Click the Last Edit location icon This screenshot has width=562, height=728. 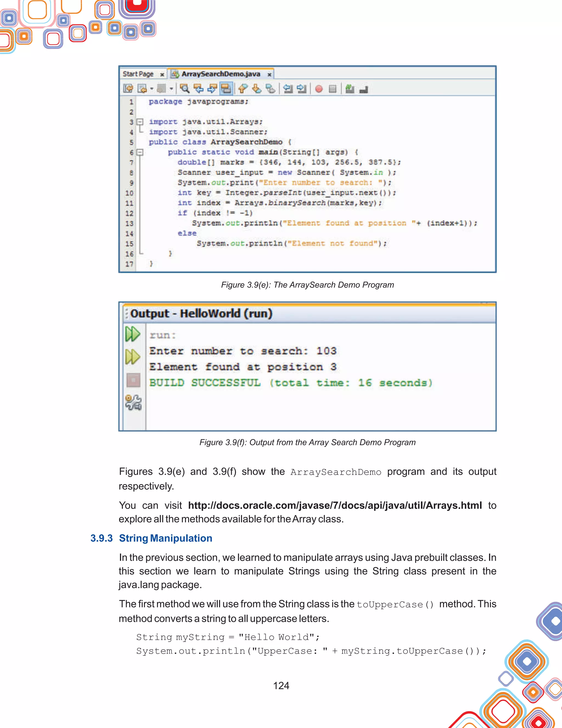point(128,89)
